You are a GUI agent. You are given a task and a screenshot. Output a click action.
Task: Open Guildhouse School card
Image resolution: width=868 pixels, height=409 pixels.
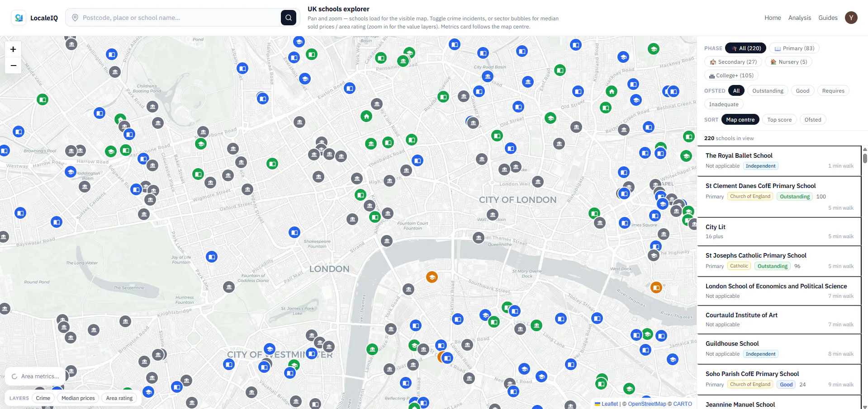(x=779, y=348)
